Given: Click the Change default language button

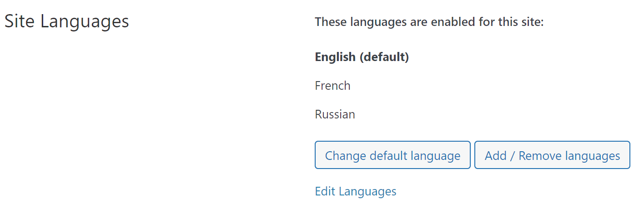Looking at the screenshot, I should pyautogui.click(x=392, y=155).
